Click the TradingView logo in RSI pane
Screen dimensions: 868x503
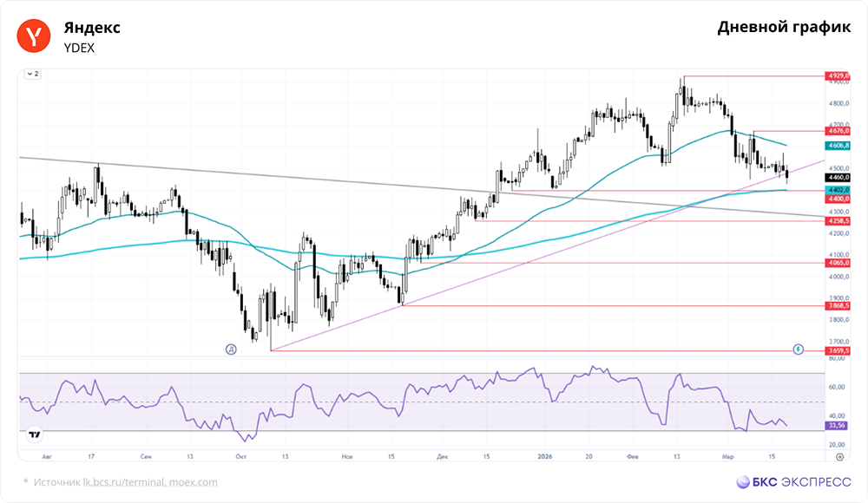pyautogui.click(x=35, y=434)
